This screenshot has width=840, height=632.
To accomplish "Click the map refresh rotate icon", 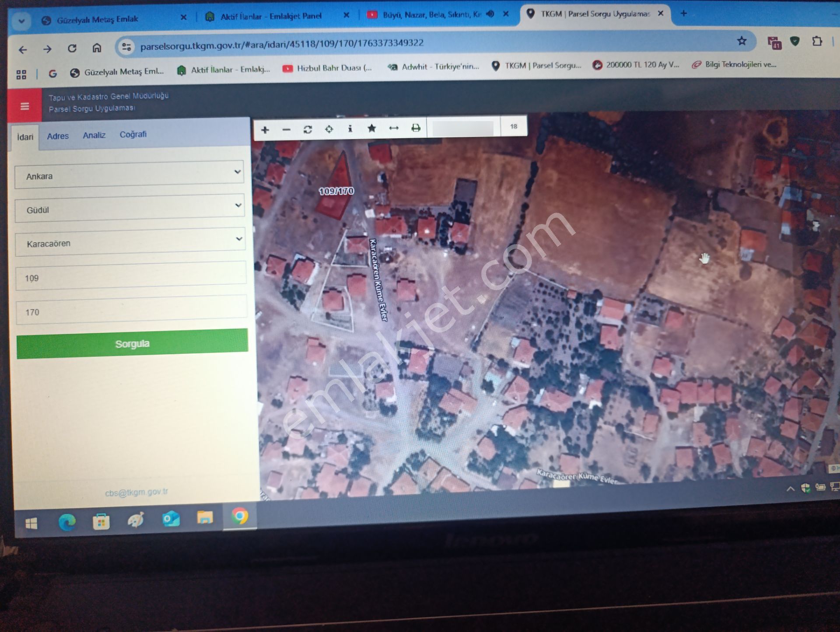I will [308, 129].
